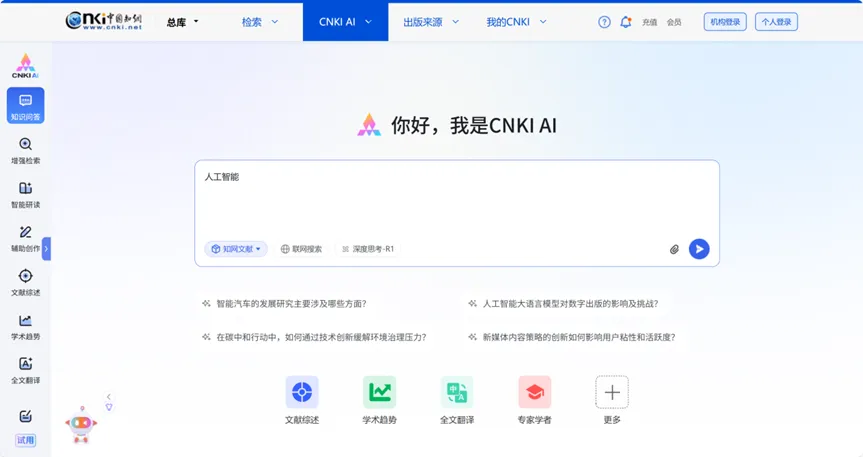Click the CNKI AI logo in sidebar
863x457 pixels.
25,66
